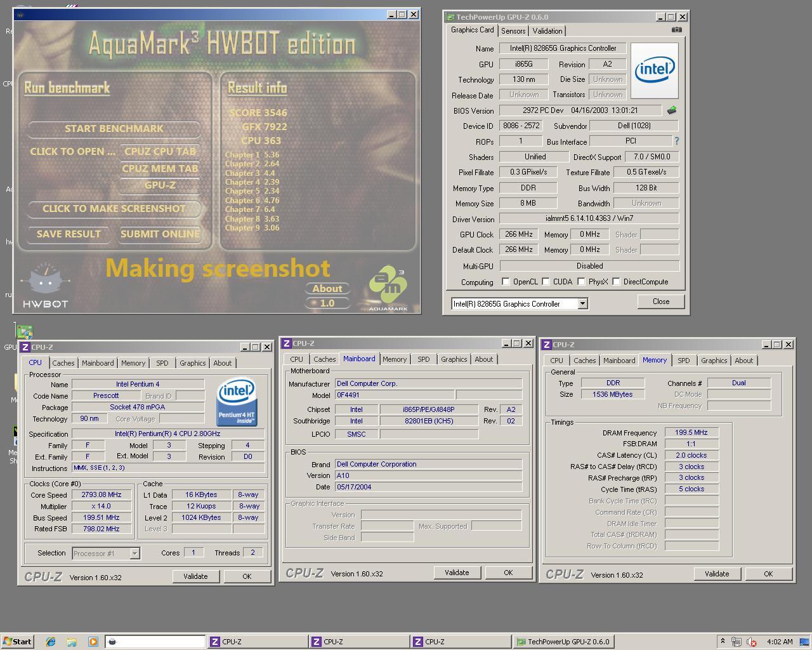Click SUBMIT ONLINE in AquaMark

point(160,234)
